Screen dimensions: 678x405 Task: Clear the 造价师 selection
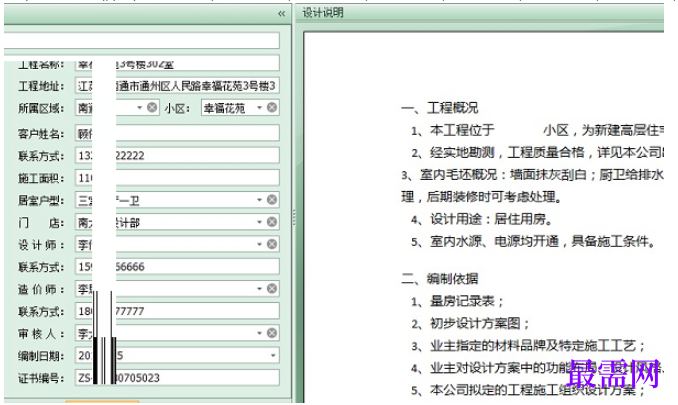pos(272,288)
